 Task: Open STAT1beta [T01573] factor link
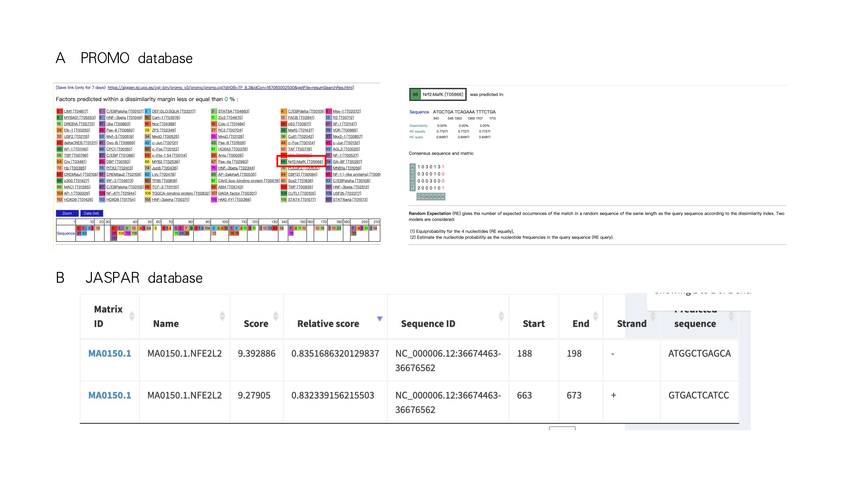tap(350, 200)
